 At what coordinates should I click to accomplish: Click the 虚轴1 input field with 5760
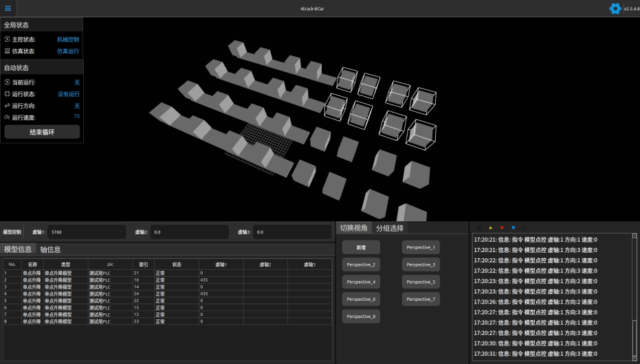pos(87,232)
